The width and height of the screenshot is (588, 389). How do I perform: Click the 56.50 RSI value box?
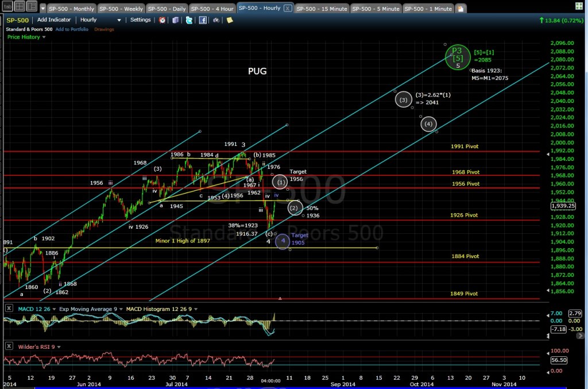point(559,360)
